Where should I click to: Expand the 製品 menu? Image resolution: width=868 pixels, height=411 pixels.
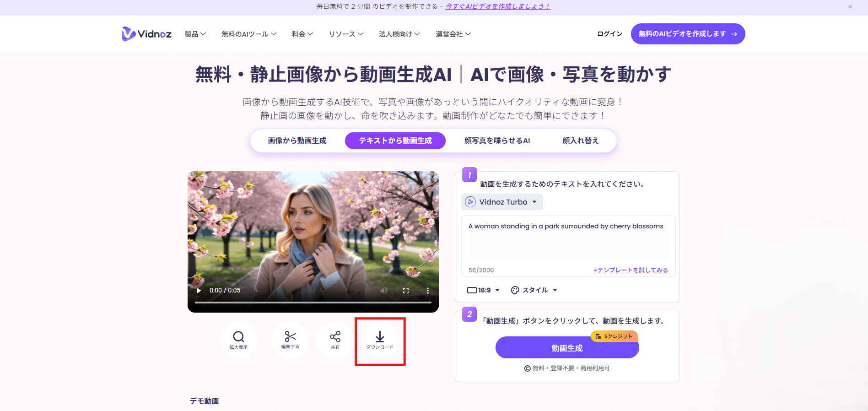pyautogui.click(x=195, y=34)
